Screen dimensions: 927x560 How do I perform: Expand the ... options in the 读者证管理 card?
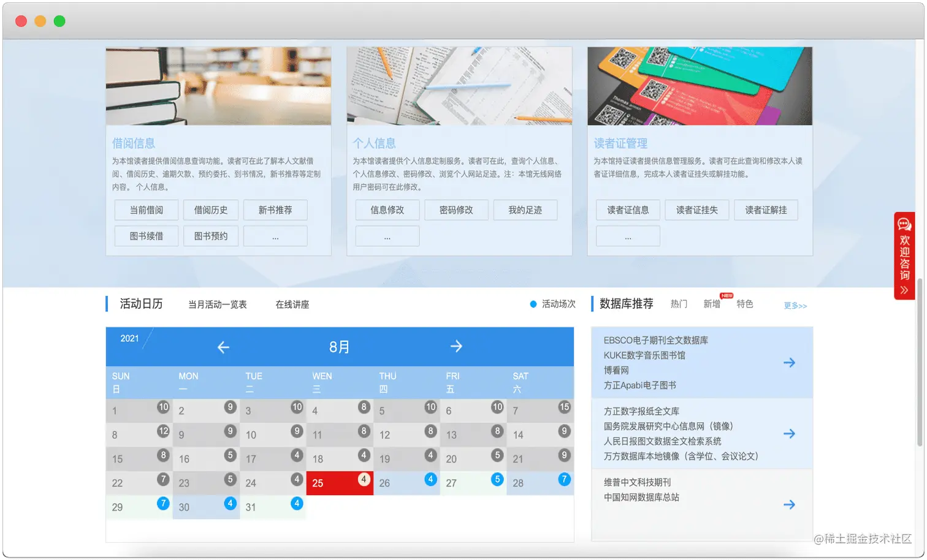coord(627,236)
